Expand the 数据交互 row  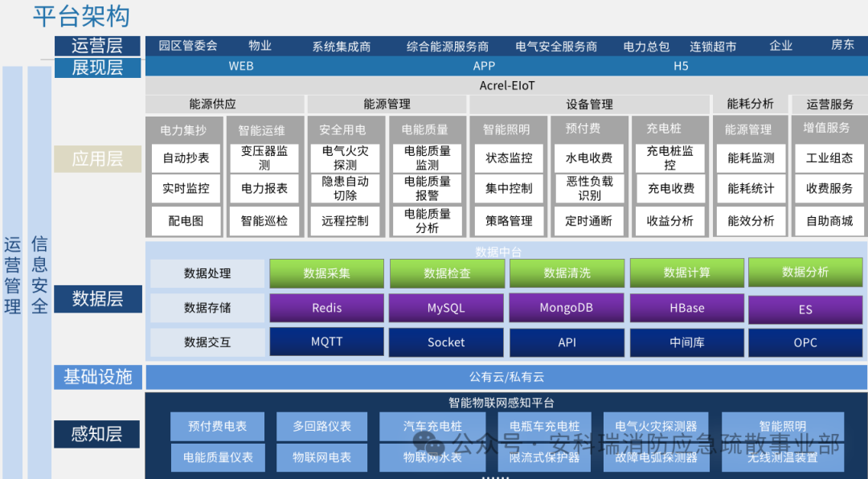point(207,342)
